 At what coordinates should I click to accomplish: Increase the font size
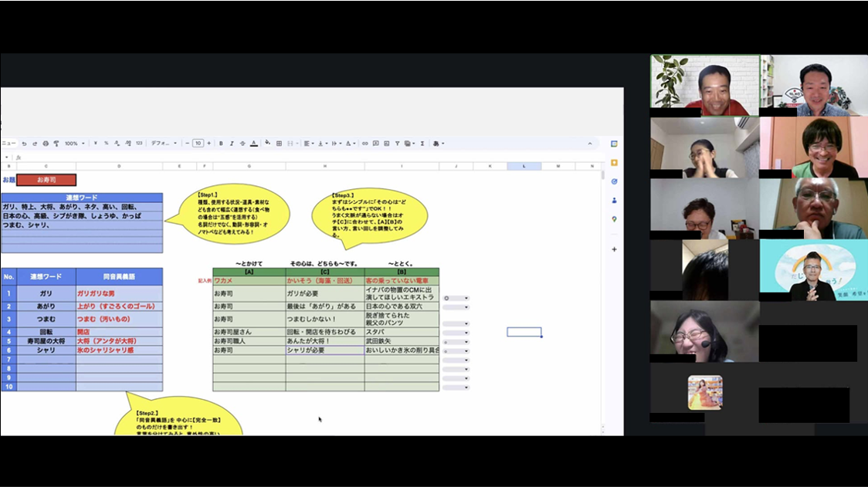pyautogui.click(x=209, y=144)
